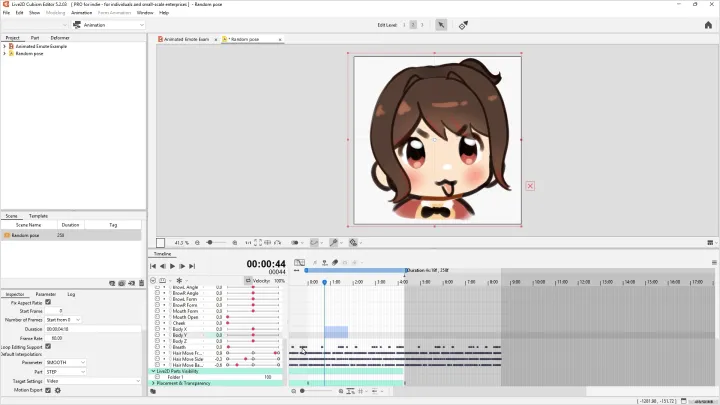The height and width of the screenshot is (405, 720).
Task: Click the red X marker beside canvas
Action: point(530,186)
